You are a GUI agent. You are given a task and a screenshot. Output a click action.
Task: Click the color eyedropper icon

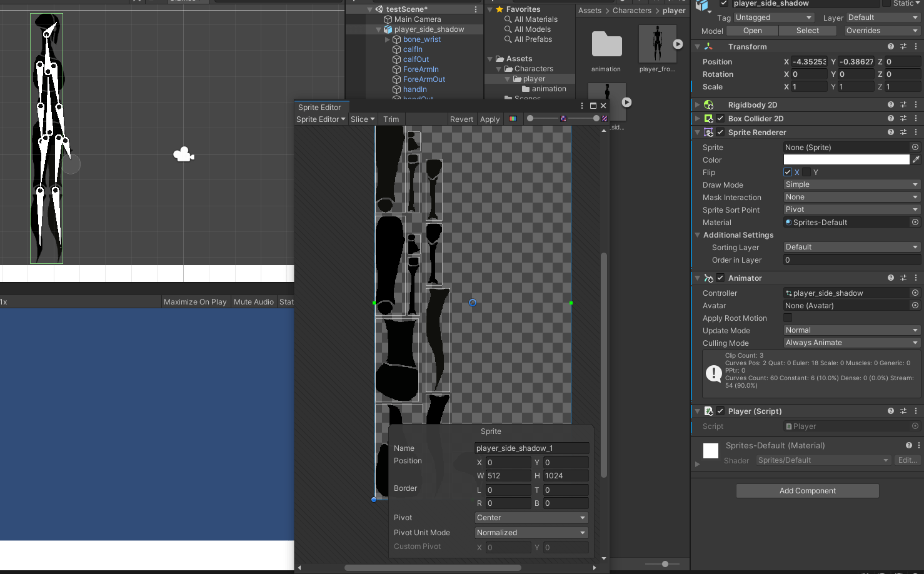pyautogui.click(x=916, y=160)
